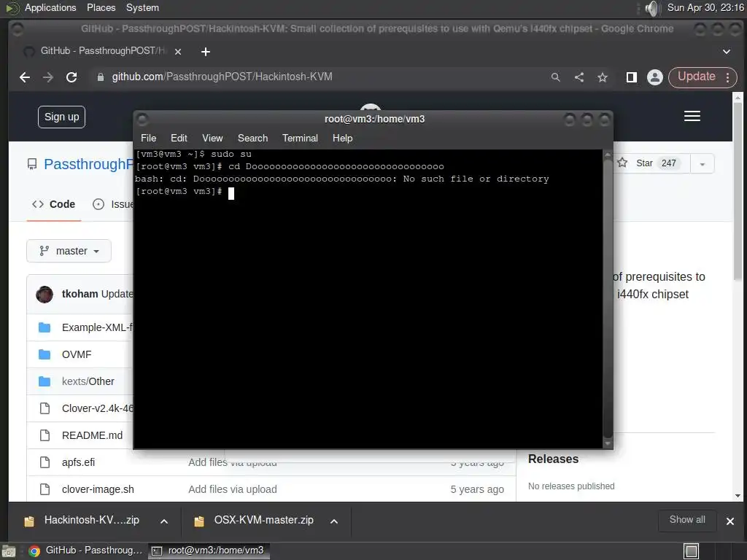The width and height of the screenshot is (747, 560).
Task: Click OVMF folder icon
Action: [44, 354]
